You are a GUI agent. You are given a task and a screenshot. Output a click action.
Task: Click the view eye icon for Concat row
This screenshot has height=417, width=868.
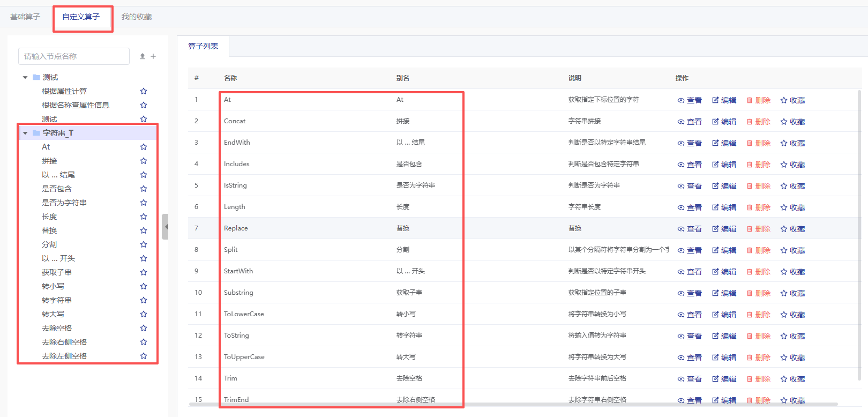pyautogui.click(x=681, y=122)
